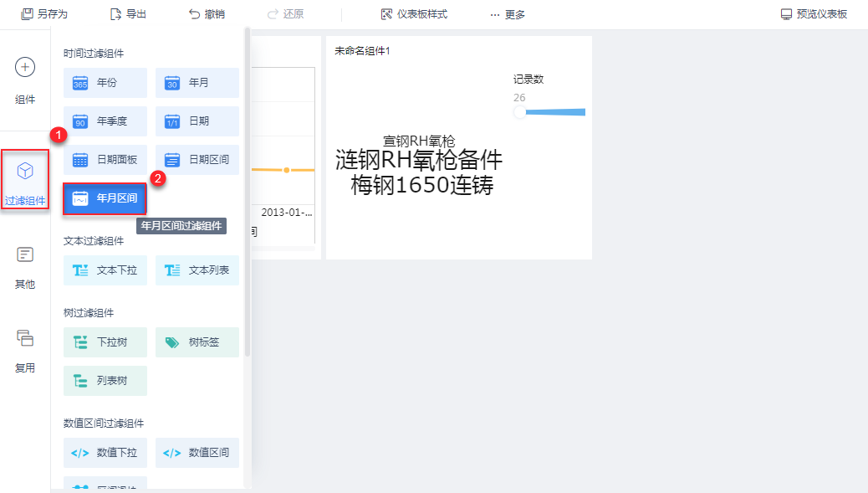Click the 撤销 undo arrow icon
This screenshot has width=868, height=493.
194,14
